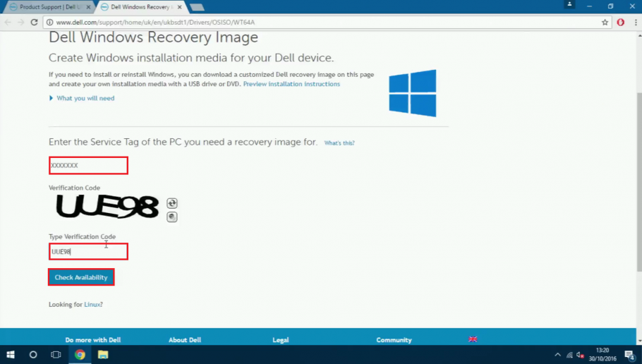Reload the page in Chrome
This screenshot has height=364, width=642.
pos(35,22)
